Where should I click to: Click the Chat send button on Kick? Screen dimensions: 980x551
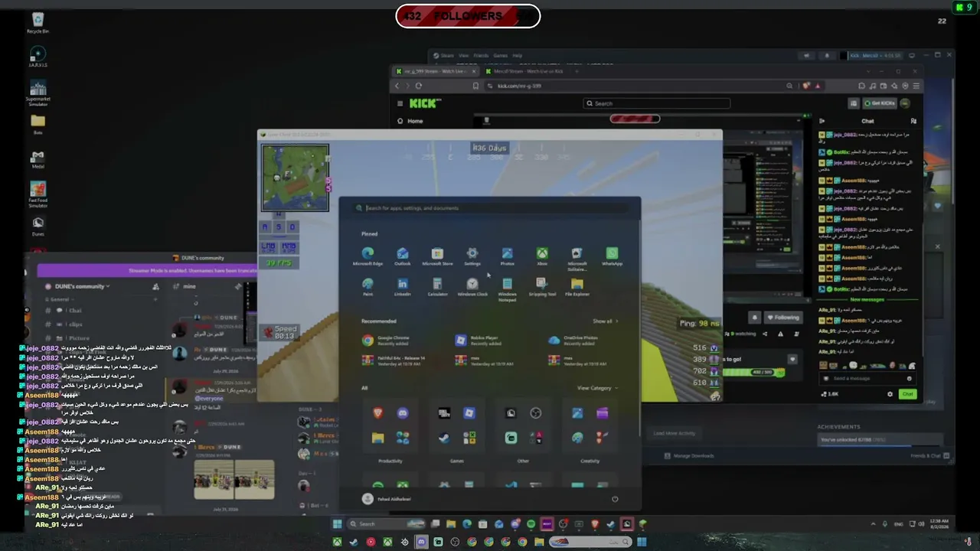pos(907,394)
